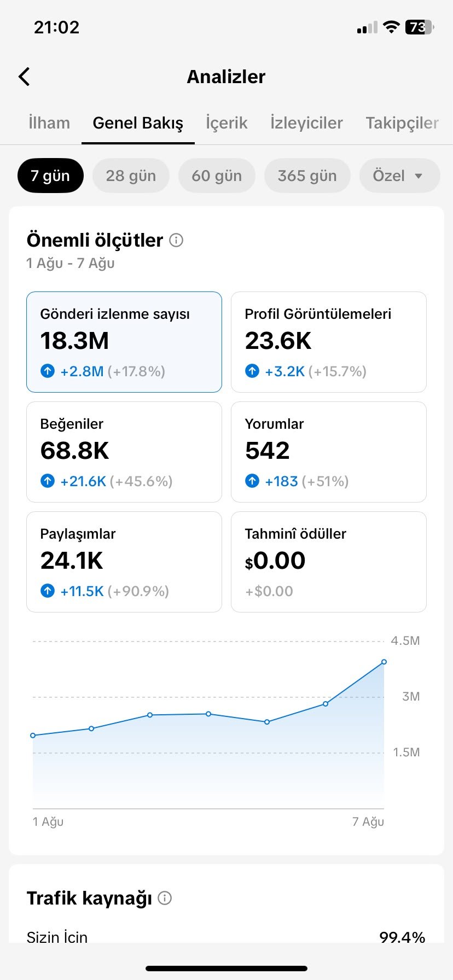Open the İçerik tab
453x980 pixels.
click(x=226, y=122)
